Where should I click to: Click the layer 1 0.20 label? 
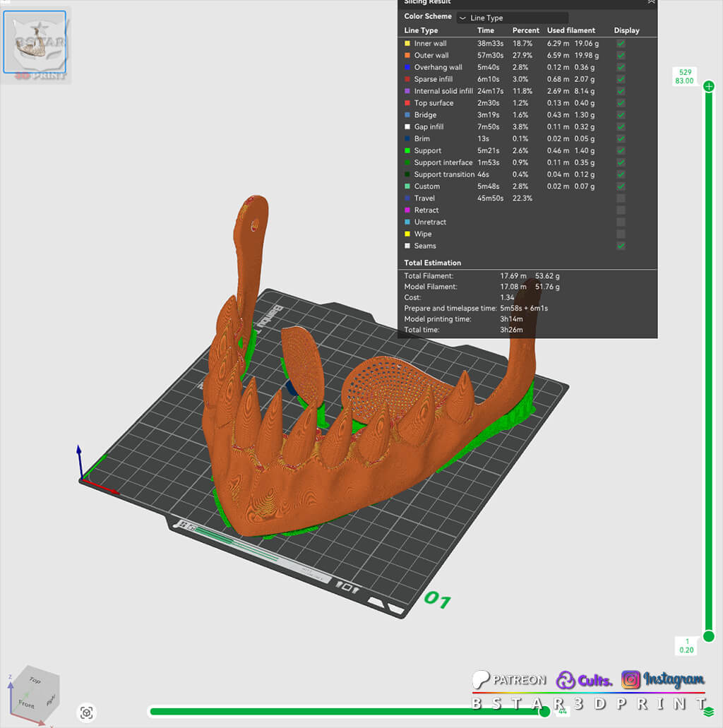pos(686,646)
